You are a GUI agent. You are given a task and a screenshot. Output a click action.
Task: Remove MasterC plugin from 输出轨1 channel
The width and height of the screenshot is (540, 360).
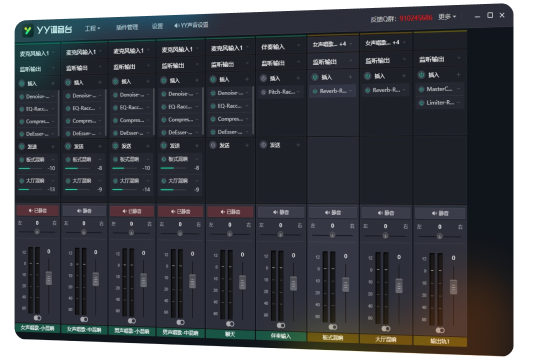pyautogui.click(x=458, y=89)
